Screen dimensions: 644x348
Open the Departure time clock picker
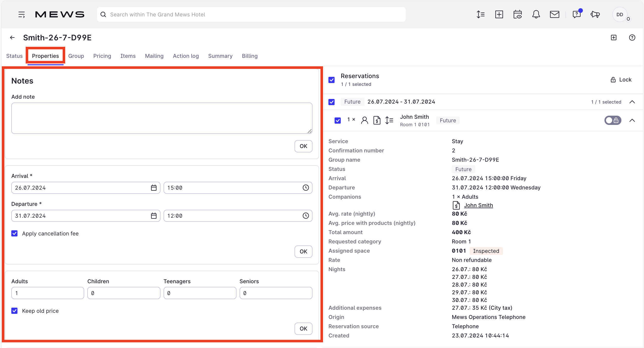pos(305,216)
